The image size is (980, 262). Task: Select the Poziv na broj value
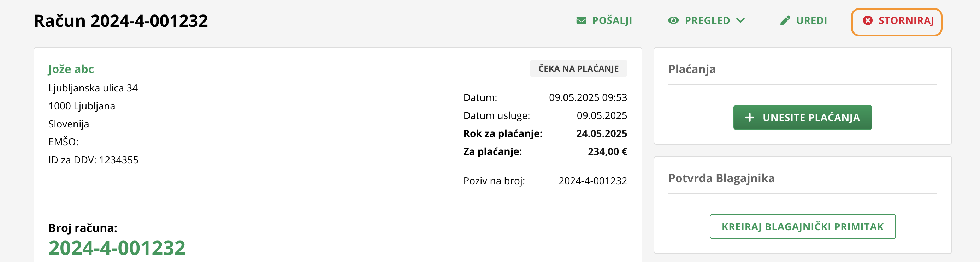click(x=592, y=181)
